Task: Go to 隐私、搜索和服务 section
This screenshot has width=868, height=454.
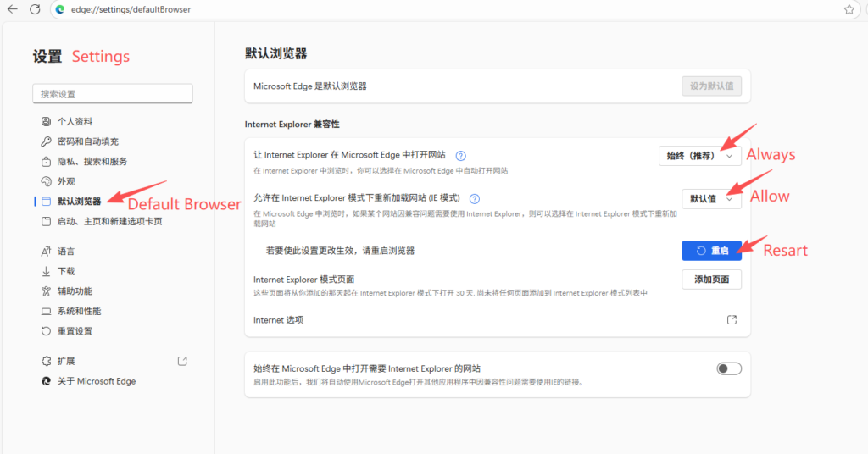Action: click(92, 162)
